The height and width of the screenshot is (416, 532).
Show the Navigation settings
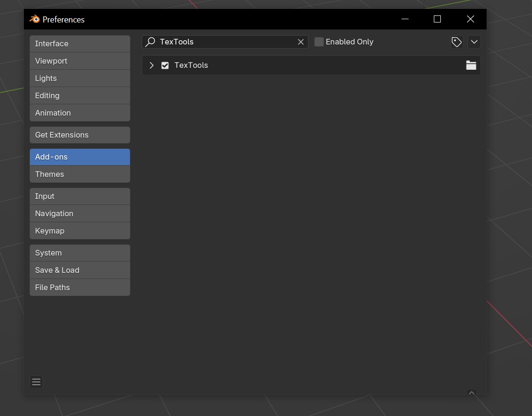[80, 213]
